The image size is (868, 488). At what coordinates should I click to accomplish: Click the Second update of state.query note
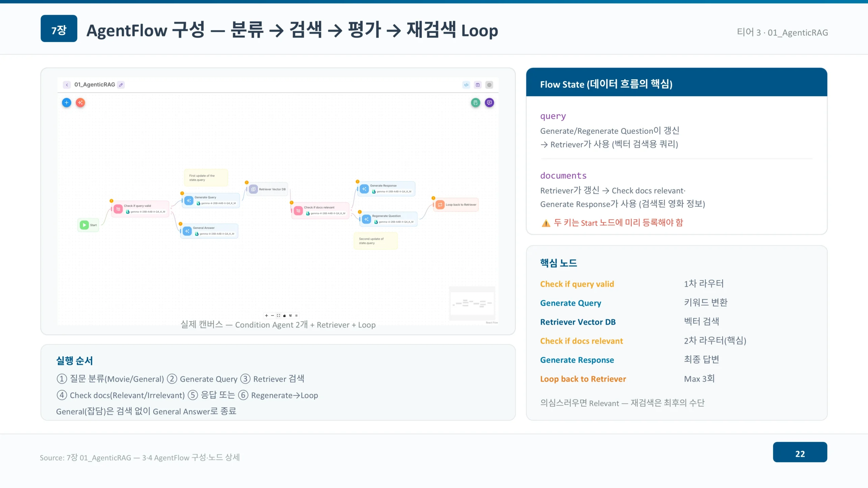tap(375, 241)
